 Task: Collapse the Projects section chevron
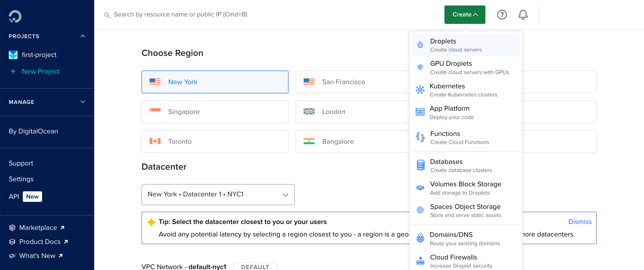tap(83, 36)
